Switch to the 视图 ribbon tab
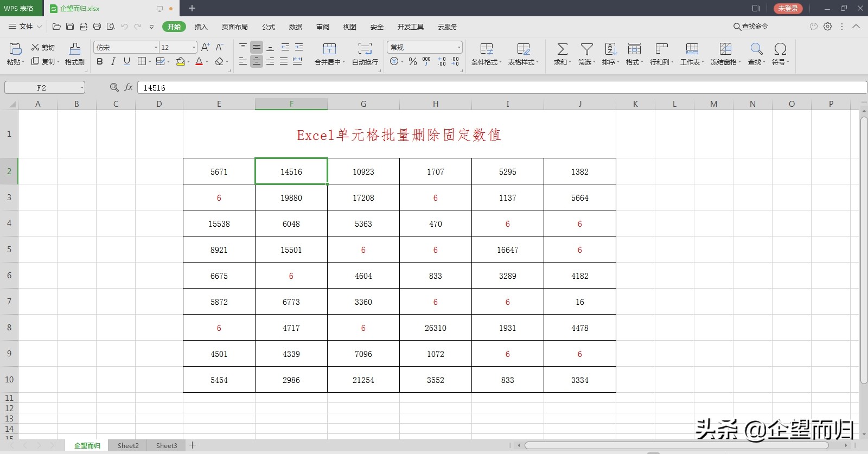 click(x=350, y=27)
